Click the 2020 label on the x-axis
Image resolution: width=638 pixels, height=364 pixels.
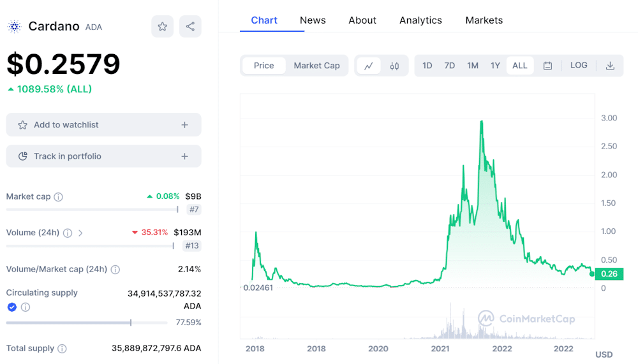coord(378,349)
